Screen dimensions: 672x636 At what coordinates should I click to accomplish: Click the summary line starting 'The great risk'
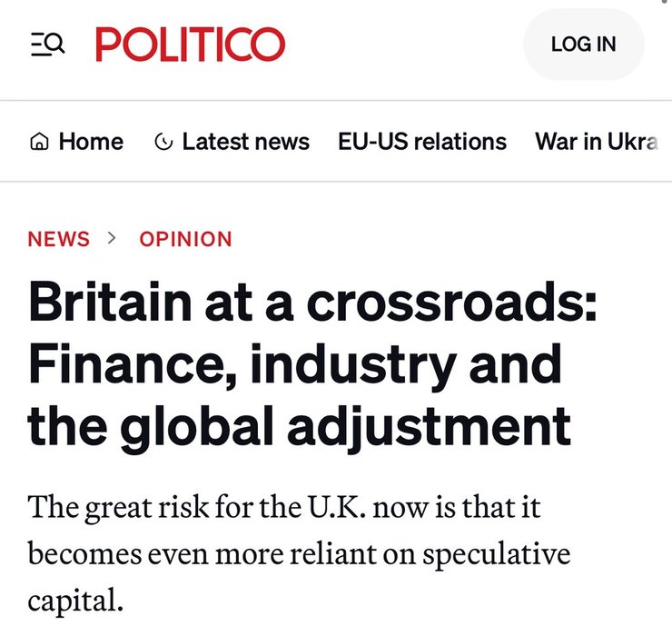click(x=284, y=506)
